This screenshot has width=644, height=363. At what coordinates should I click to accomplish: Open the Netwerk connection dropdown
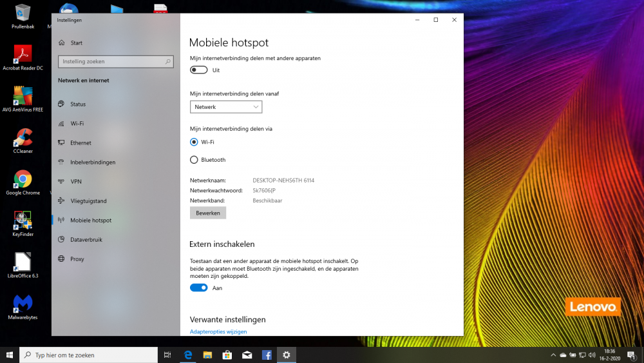[x=226, y=107]
